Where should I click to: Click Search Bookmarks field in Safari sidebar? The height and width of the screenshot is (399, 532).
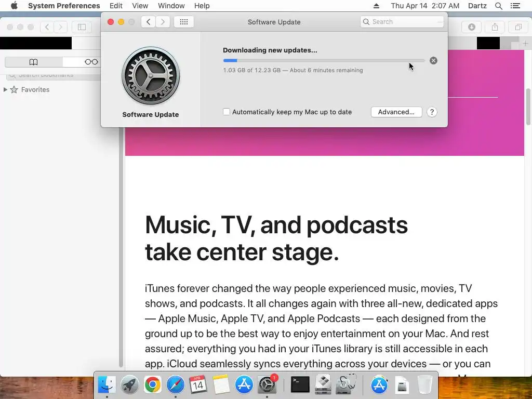click(x=54, y=76)
